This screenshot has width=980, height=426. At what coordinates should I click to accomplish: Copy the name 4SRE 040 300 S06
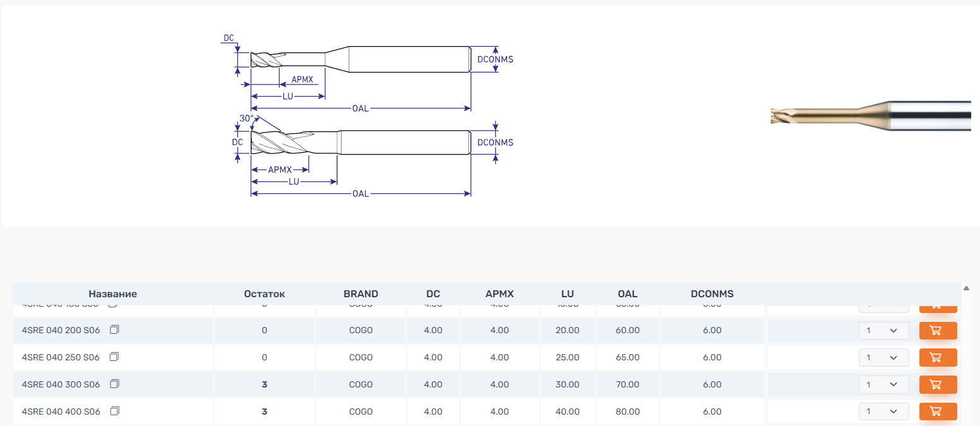(x=114, y=384)
